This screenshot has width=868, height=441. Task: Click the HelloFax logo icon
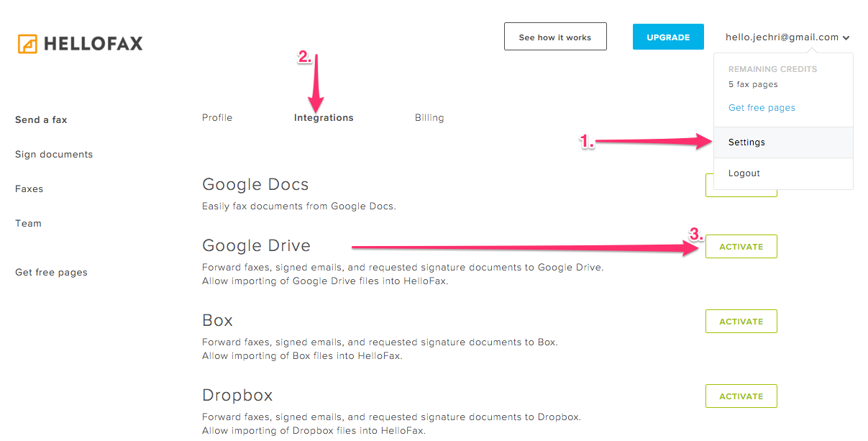click(x=27, y=44)
